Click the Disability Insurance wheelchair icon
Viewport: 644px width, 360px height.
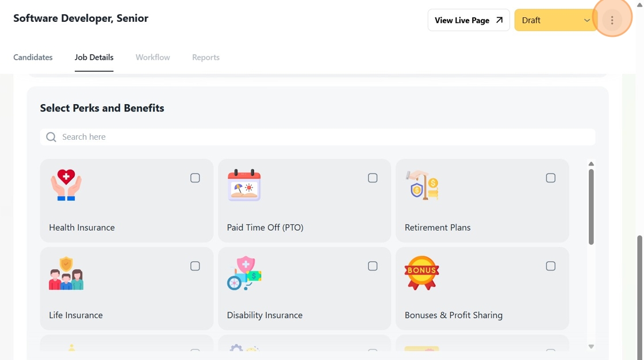(244, 273)
